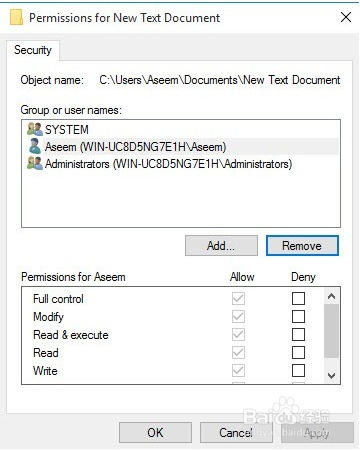Viewport: 360px width, 450px height.
Task: Click permissions list scroll up arrow
Action: point(331,296)
